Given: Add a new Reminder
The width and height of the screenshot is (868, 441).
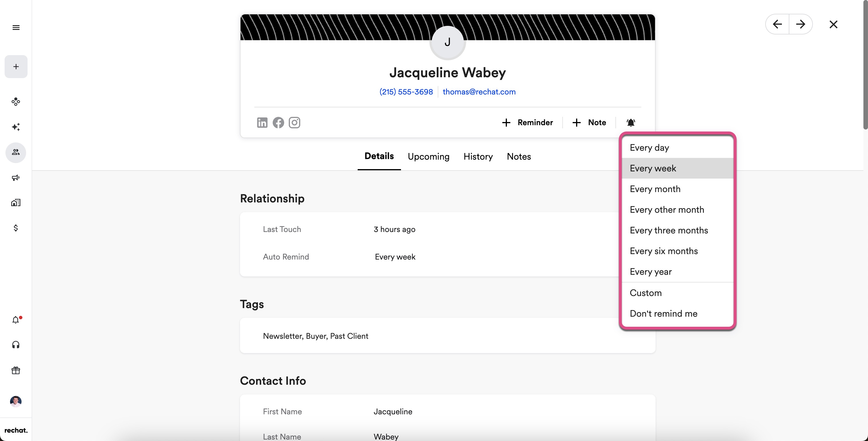Looking at the screenshot, I should click(527, 122).
